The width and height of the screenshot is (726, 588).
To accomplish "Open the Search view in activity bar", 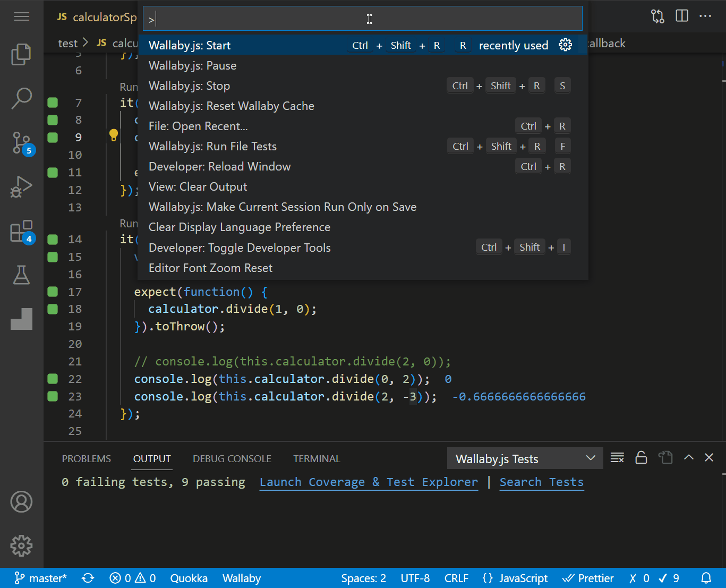I will click(21, 98).
